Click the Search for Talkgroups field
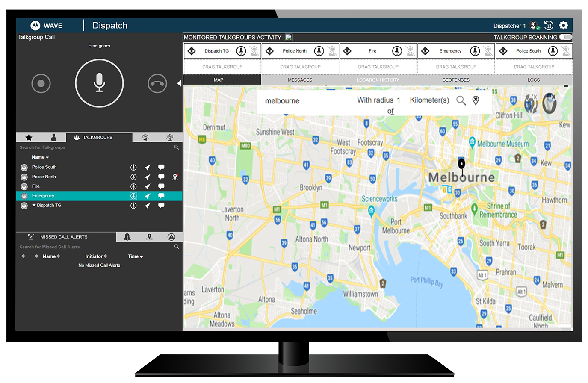Screen dimensions: 588x383 click(x=94, y=147)
